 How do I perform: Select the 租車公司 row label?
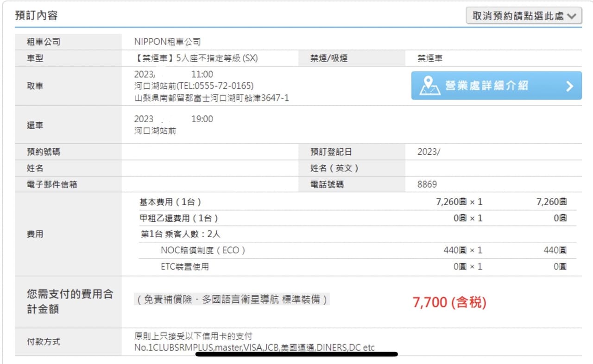[44, 42]
